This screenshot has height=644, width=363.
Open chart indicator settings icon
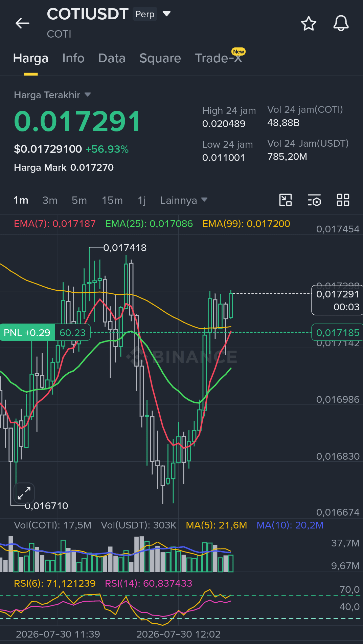point(314,200)
